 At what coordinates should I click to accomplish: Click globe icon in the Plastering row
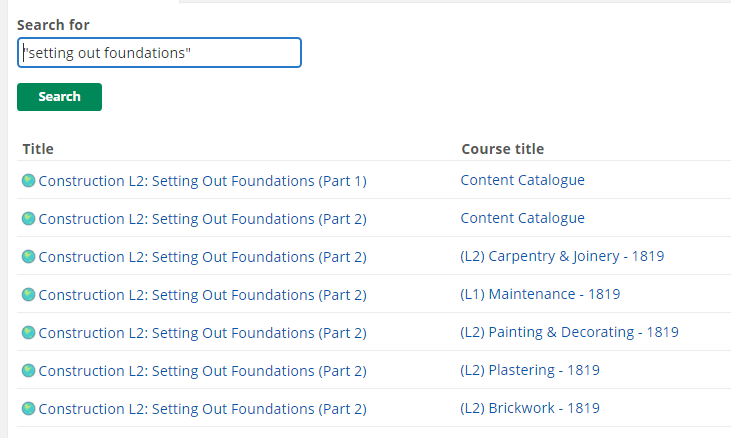coord(28,371)
